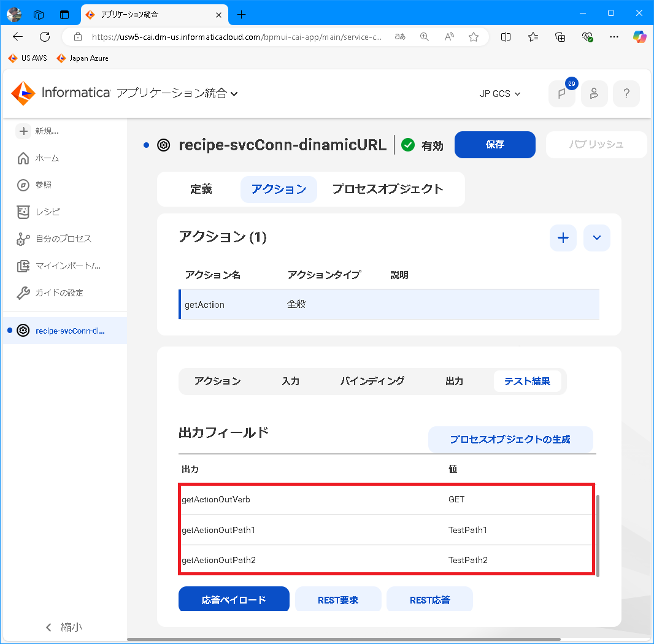Screen dimensions: 654x644
Task: Open the workspaces icon in title bar
Action: pyautogui.click(x=39, y=15)
